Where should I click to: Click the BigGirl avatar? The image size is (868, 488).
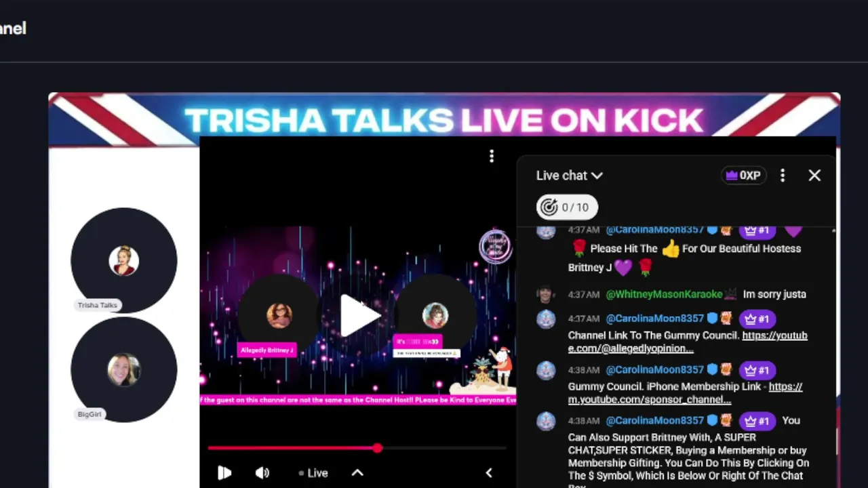click(123, 369)
